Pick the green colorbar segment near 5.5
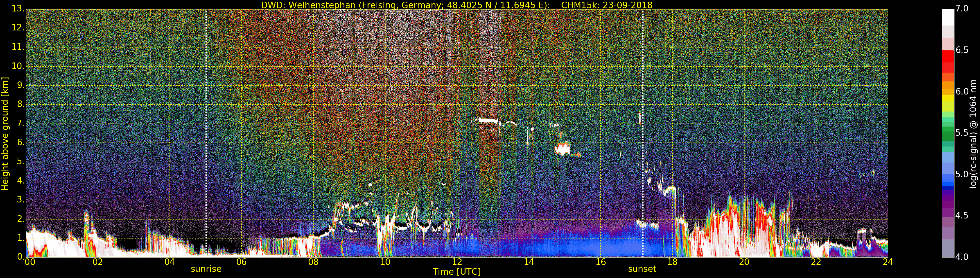The image size is (980, 278). click(x=948, y=136)
